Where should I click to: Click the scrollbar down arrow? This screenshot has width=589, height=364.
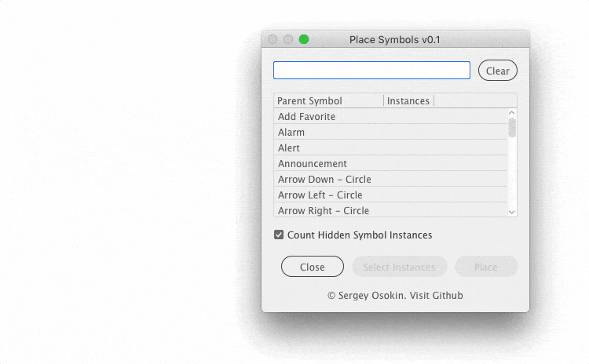pos(512,212)
